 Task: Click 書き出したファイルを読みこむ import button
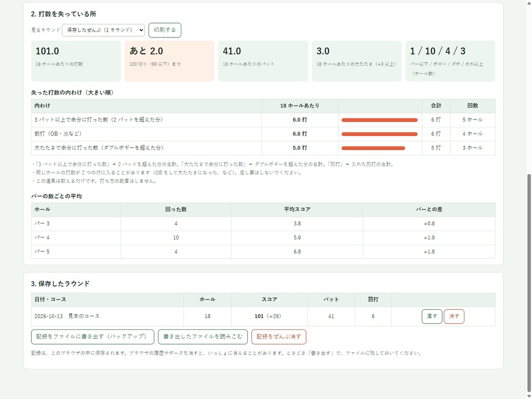pyautogui.click(x=203, y=337)
